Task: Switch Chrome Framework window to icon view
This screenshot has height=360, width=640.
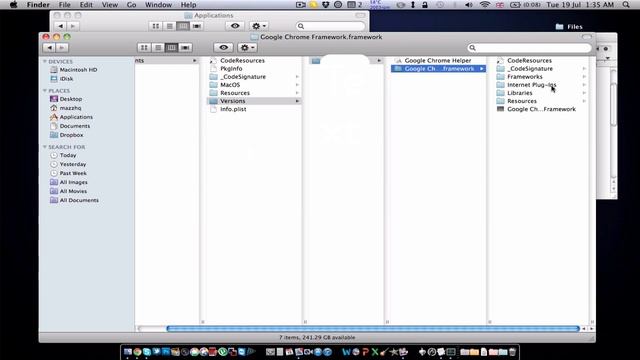Action: click(x=144, y=48)
